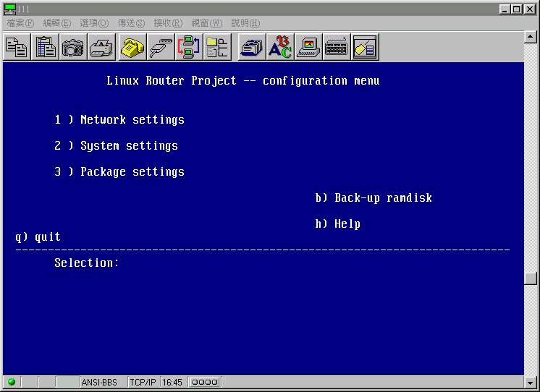
Task: Click the cable disconnect toolbar icon
Action: [x=161, y=47]
